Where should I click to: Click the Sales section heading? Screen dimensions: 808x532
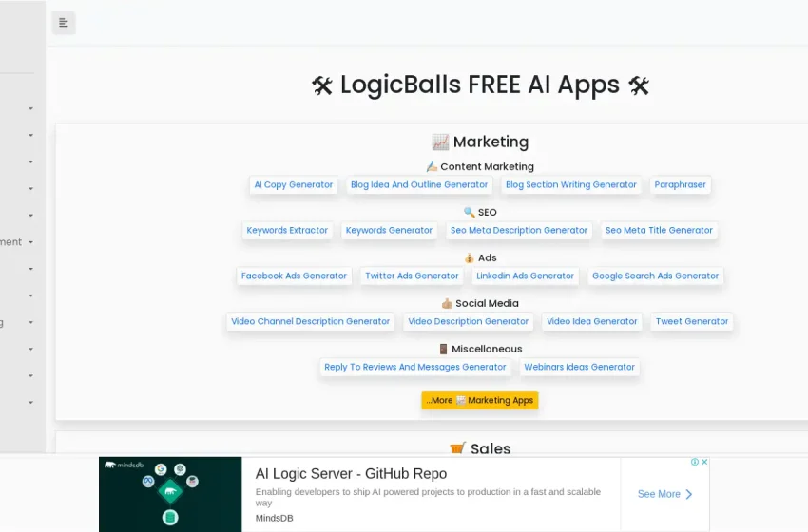(480, 448)
